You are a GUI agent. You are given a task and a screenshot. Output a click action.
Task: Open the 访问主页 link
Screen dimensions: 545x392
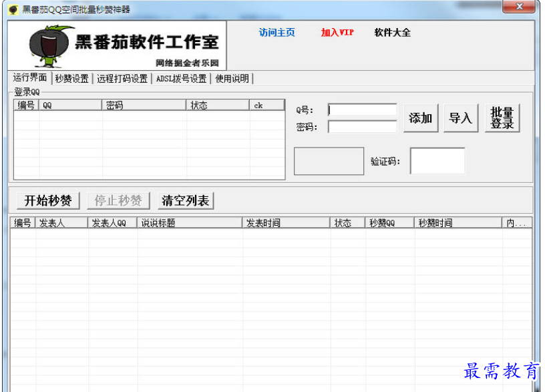[277, 33]
